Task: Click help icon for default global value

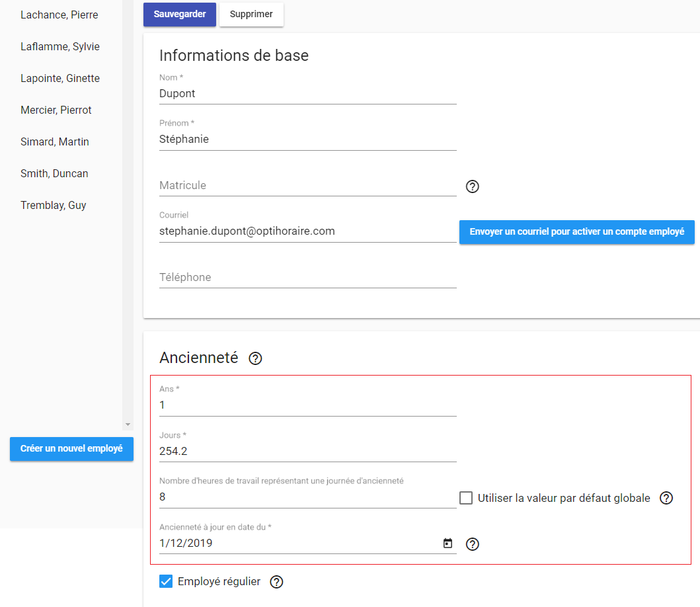Action: 666,498
